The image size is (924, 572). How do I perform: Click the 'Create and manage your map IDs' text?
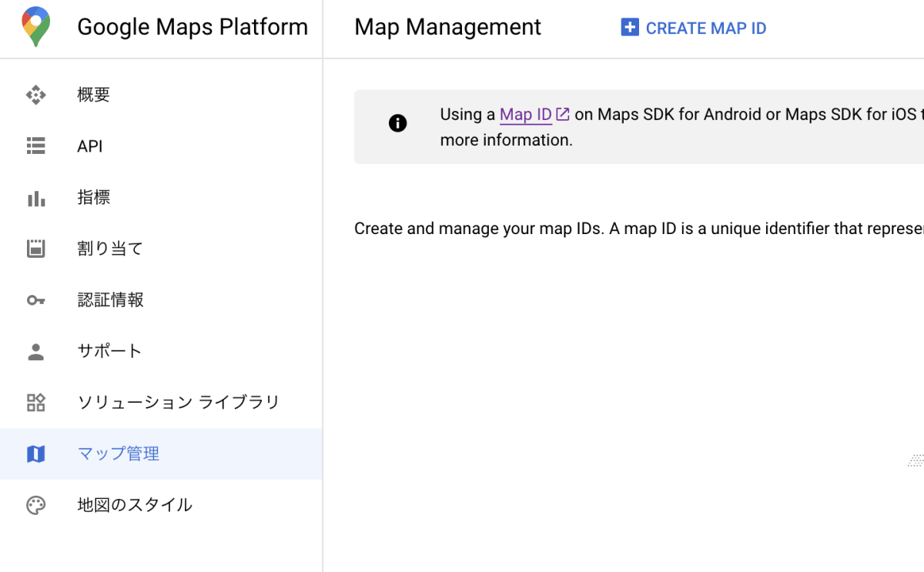click(479, 229)
